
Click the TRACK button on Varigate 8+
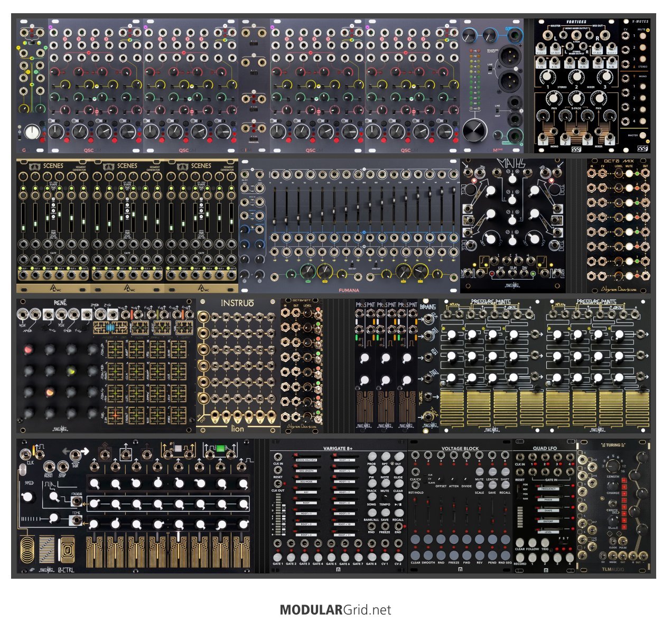[372, 484]
